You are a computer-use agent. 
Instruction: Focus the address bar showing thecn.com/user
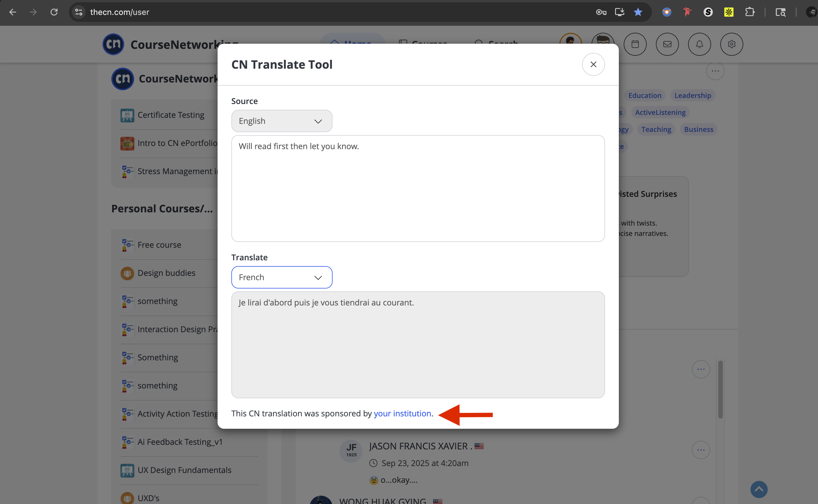(333, 12)
